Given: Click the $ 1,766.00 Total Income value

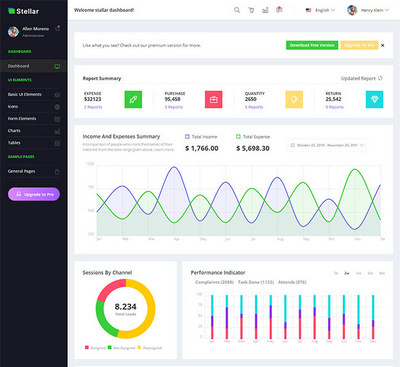Looking at the screenshot, I should tap(202, 148).
